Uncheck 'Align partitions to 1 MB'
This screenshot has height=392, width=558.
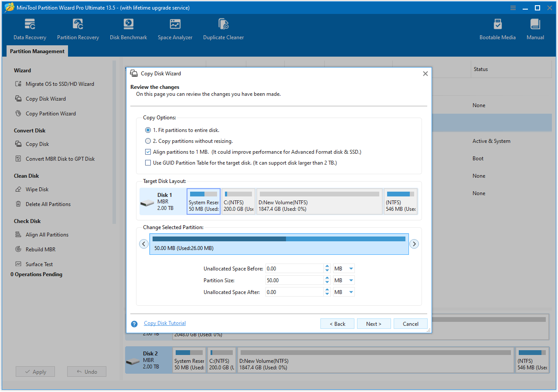pyautogui.click(x=148, y=152)
